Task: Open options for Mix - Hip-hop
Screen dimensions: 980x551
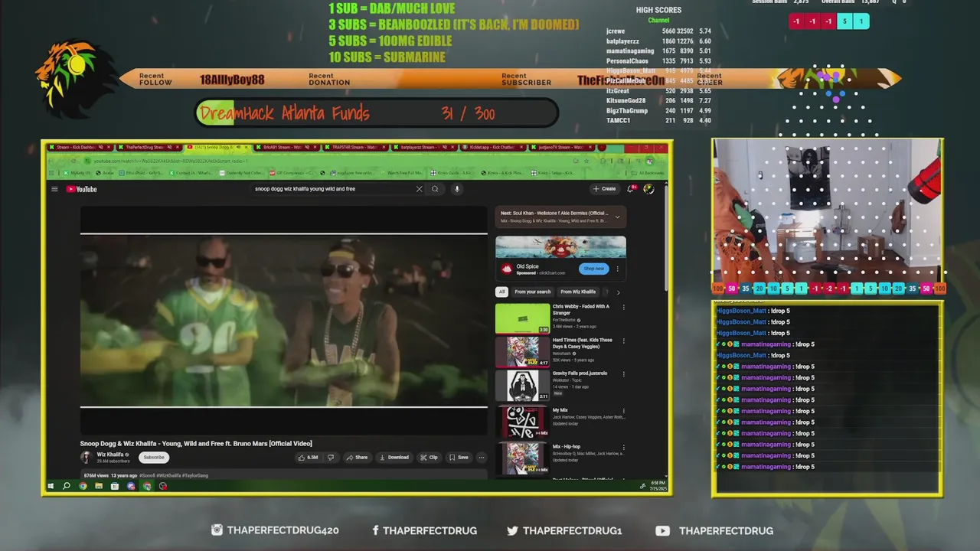Action: pos(623,447)
